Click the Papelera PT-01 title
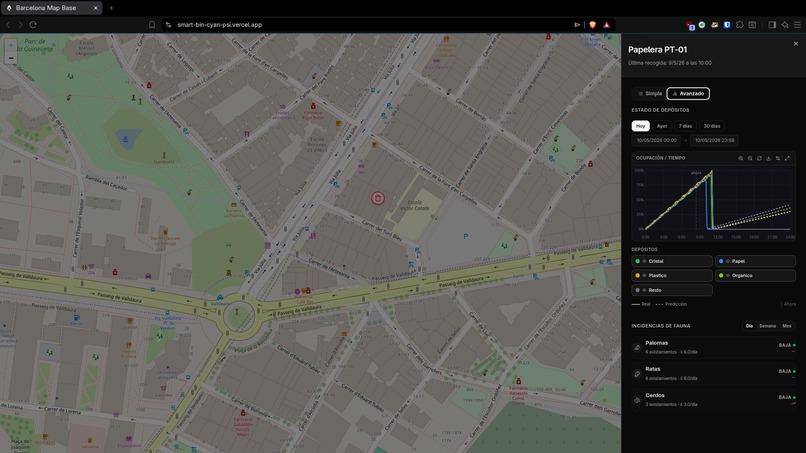 (x=657, y=50)
